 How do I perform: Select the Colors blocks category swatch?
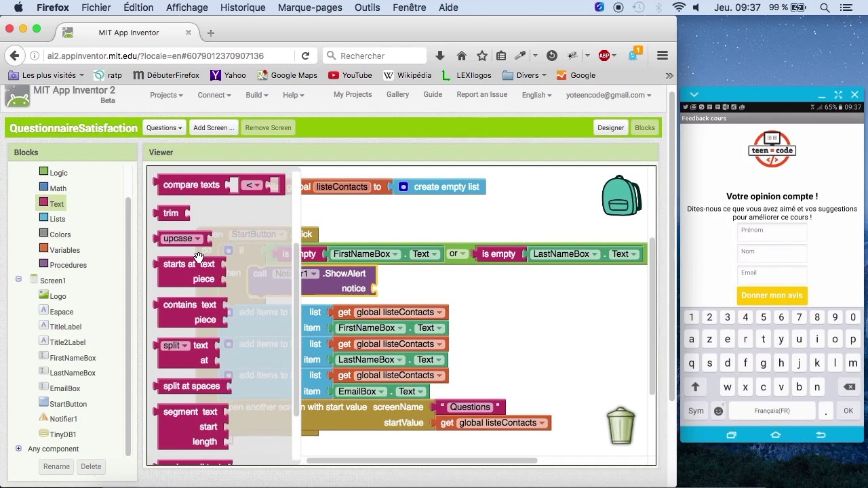point(43,234)
